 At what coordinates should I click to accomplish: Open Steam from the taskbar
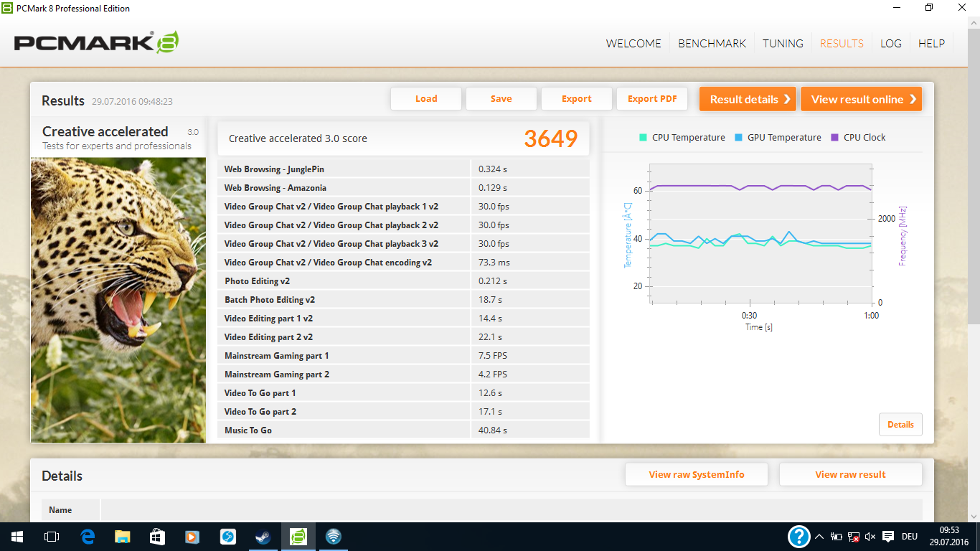click(263, 537)
